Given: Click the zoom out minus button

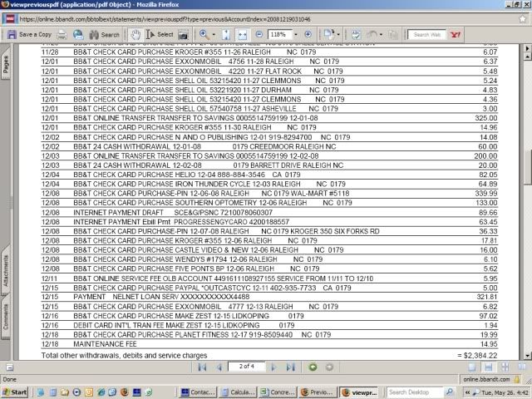Looking at the screenshot, I should point(259,35).
